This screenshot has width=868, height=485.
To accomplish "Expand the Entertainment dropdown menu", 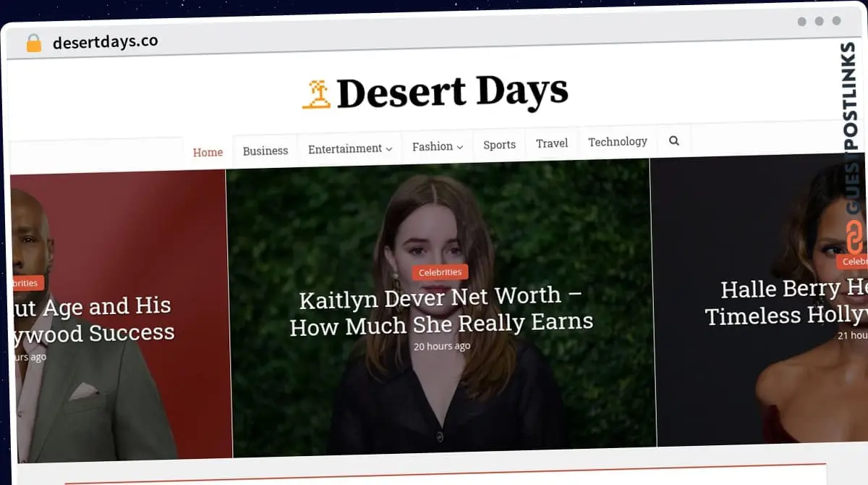I will coord(350,148).
